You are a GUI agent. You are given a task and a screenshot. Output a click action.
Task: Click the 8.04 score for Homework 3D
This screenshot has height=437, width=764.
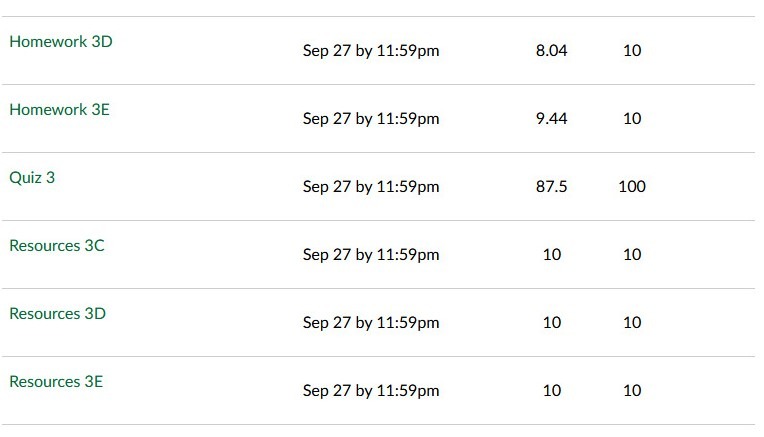pyautogui.click(x=551, y=51)
